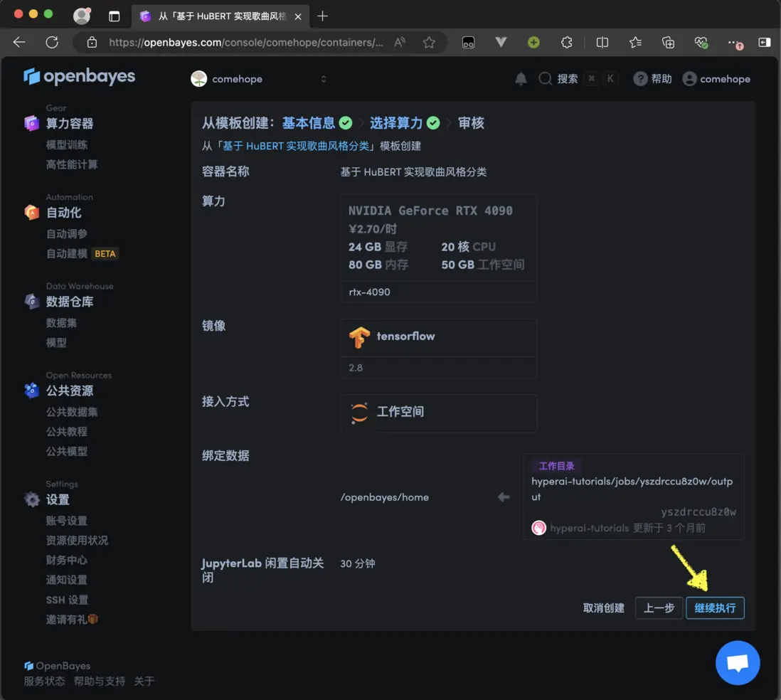Click the lock site info icon
This screenshot has height=700, width=781.
[92, 43]
